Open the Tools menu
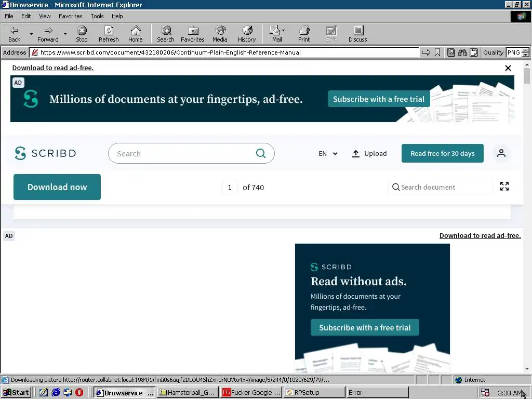532x399 pixels. (97, 16)
